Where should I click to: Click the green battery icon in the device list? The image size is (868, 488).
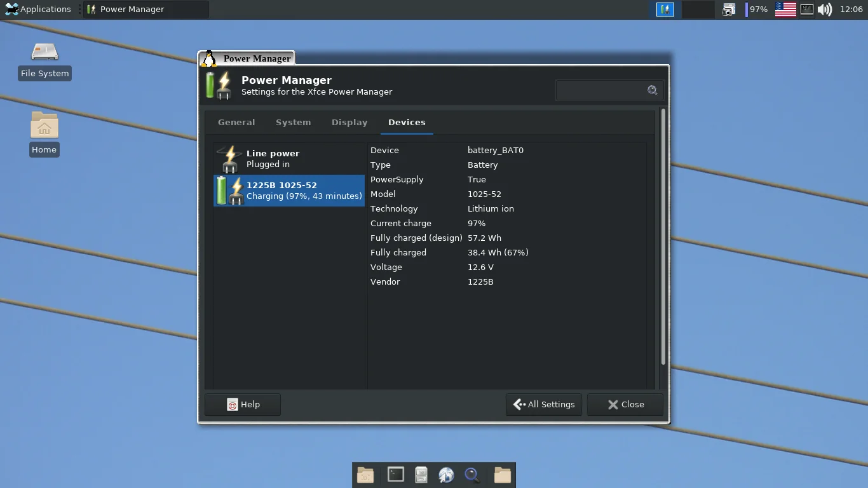pos(229,191)
